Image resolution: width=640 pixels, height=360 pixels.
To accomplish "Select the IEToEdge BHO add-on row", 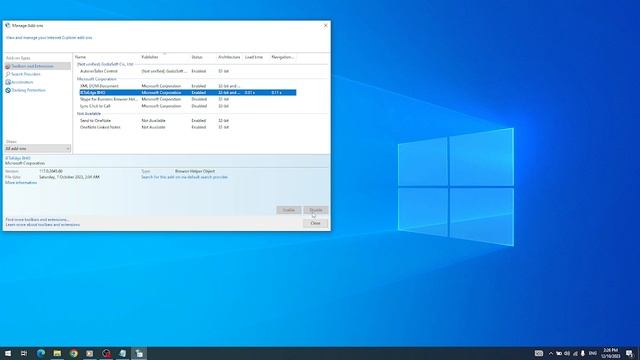I will coord(188,93).
